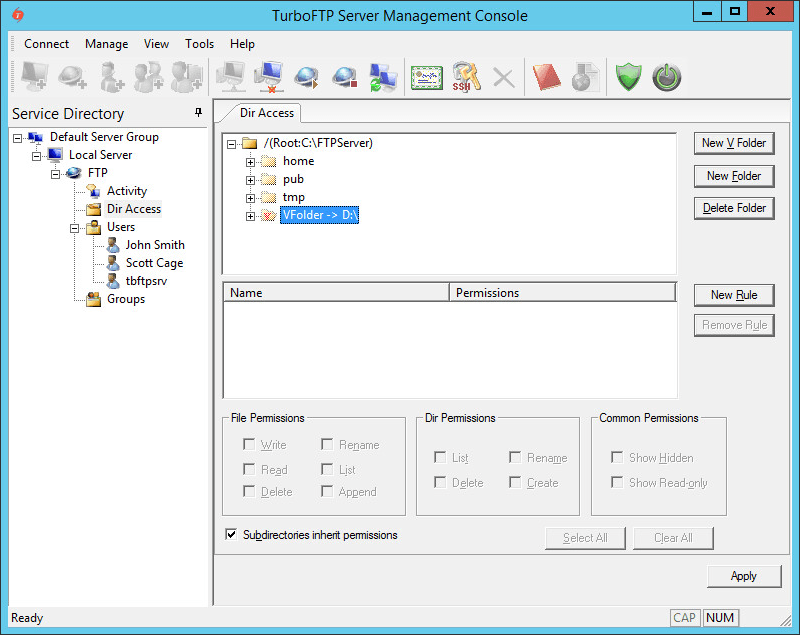Click the tbftpsrv user icon
The width and height of the screenshot is (800, 635).
(113, 281)
